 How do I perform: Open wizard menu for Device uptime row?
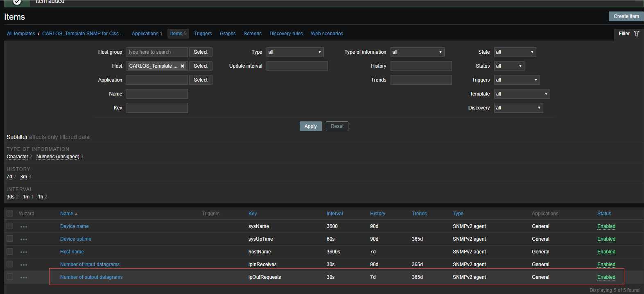tap(24, 239)
